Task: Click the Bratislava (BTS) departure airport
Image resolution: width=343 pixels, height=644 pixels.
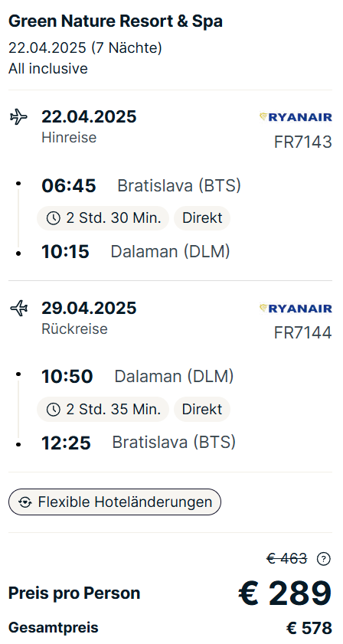Action: [x=179, y=185]
